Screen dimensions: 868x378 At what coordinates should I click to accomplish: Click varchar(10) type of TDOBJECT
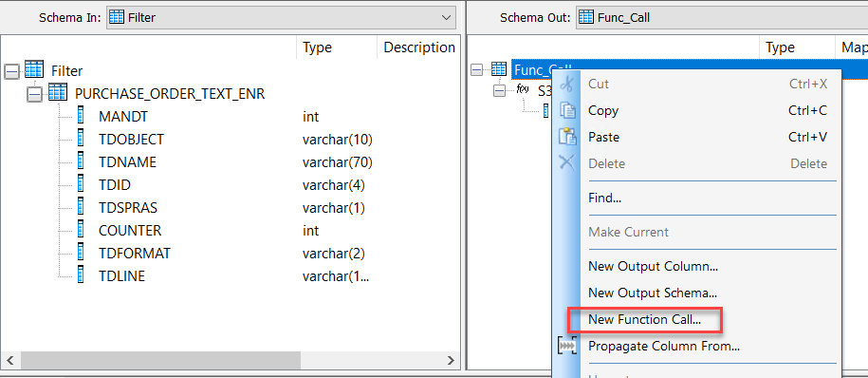pyautogui.click(x=337, y=139)
